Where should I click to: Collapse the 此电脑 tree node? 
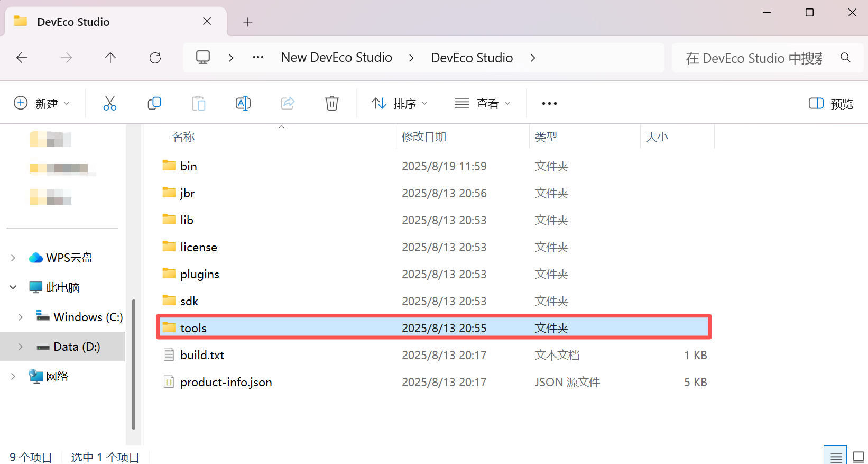[x=13, y=287]
